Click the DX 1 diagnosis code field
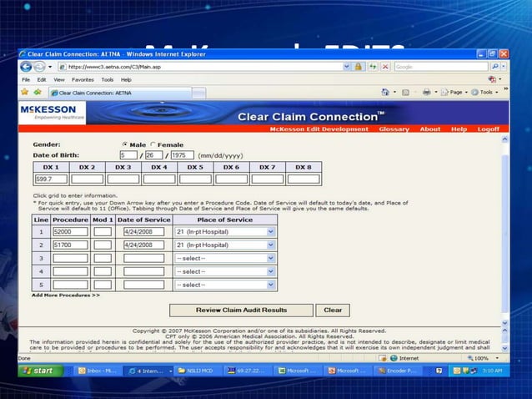Image resolution: width=532 pixels, height=399 pixels. pos(51,179)
